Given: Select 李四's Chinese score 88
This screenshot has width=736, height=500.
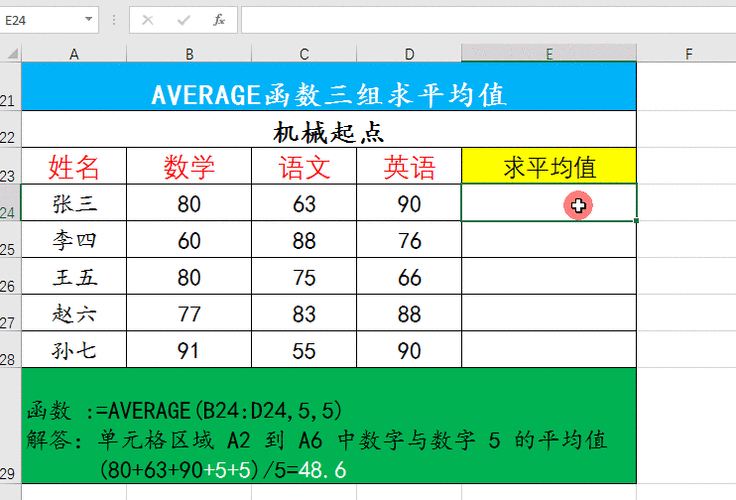Looking at the screenshot, I should pyautogui.click(x=304, y=239).
